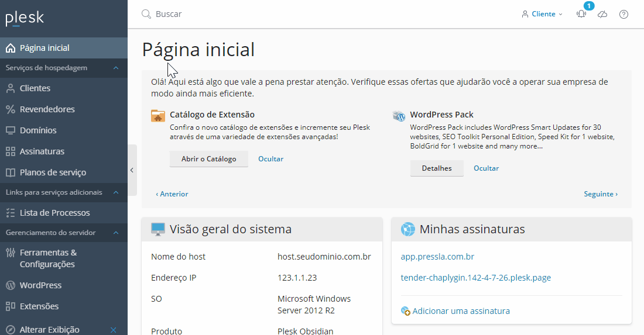The width and height of the screenshot is (644, 335).
Task: Close the Alterar Exibição item with X
Action: coord(114,330)
